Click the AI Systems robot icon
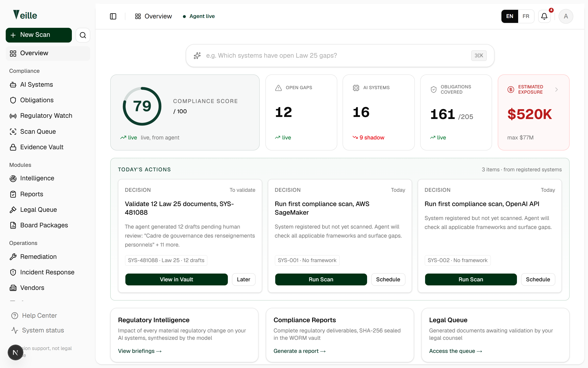The height and width of the screenshot is (368, 588). point(13,85)
